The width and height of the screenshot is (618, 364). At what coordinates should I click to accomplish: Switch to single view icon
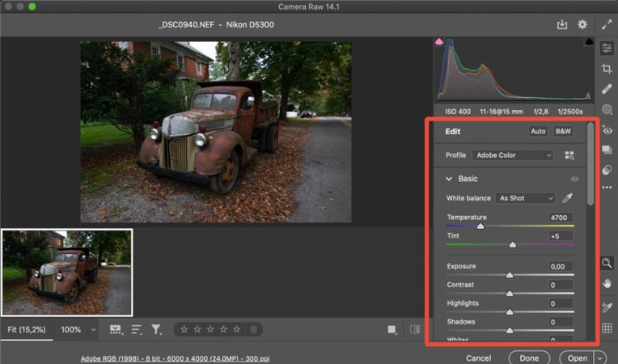[392, 329]
